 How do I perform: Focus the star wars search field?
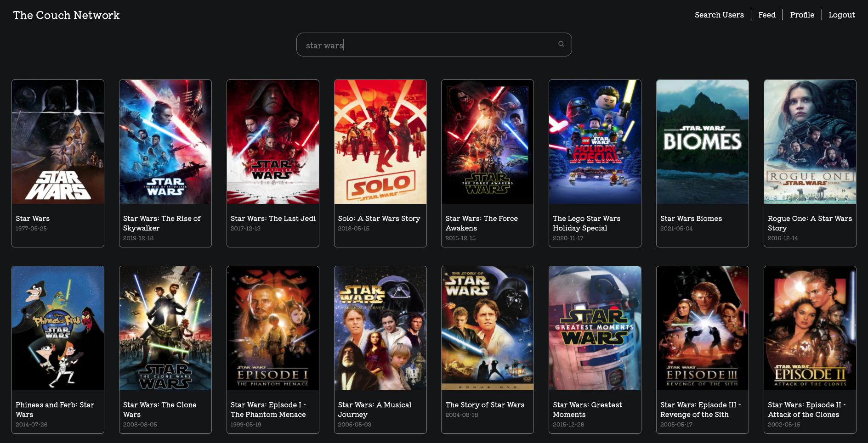[434, 45]
